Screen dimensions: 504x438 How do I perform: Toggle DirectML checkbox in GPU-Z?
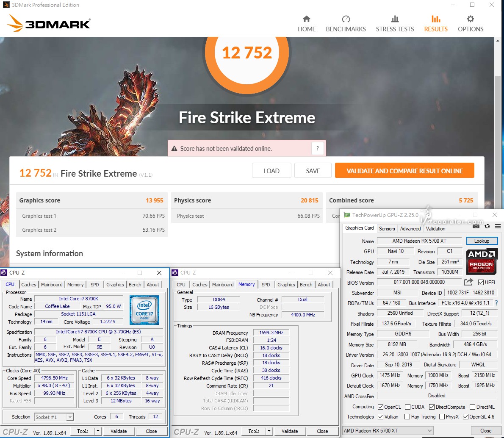(472, 407)
